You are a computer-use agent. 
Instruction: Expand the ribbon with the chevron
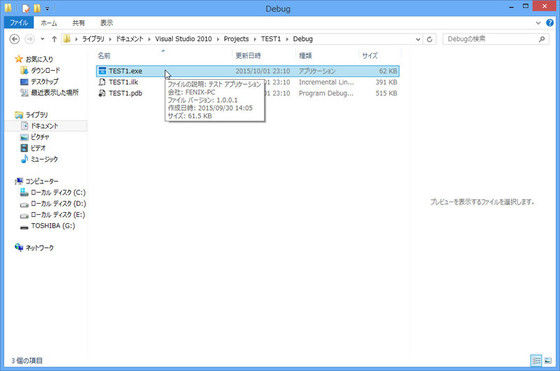[x=538, y=23]
